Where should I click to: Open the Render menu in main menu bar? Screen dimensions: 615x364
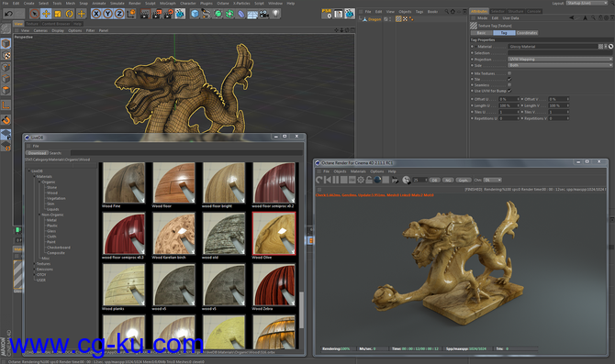click(135, 3)
